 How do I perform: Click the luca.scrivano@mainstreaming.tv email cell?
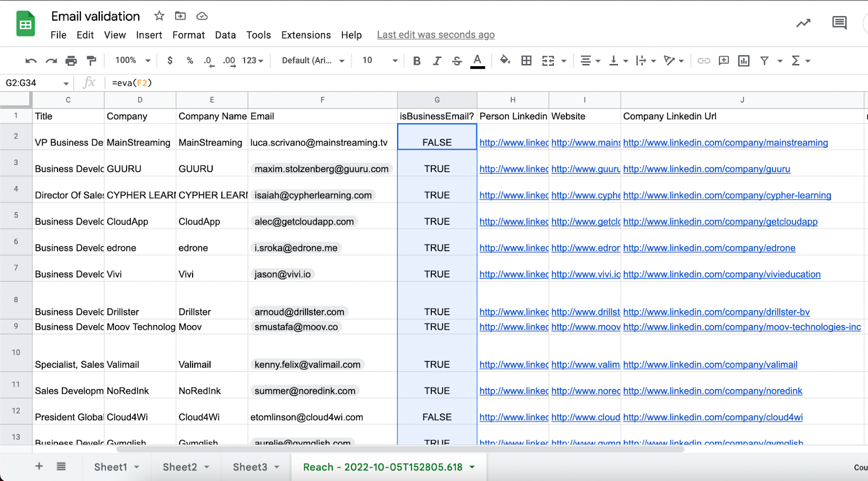pos(322,137)
